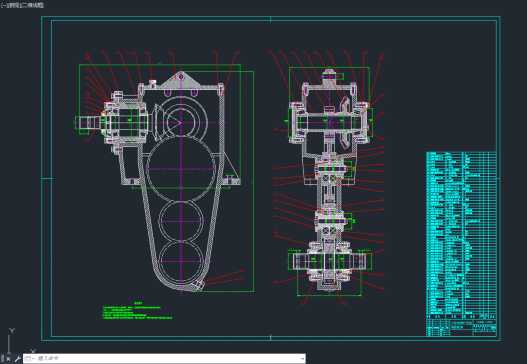Open command line customize wrench menu
Screen dimensions: 527x364
17,359
